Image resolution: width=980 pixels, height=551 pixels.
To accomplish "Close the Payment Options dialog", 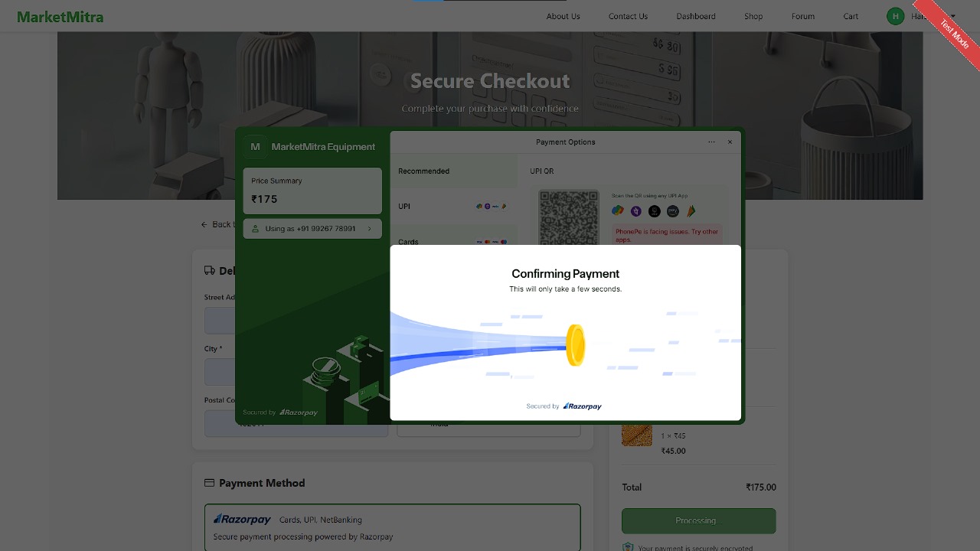I will click(x=730, y=142).
